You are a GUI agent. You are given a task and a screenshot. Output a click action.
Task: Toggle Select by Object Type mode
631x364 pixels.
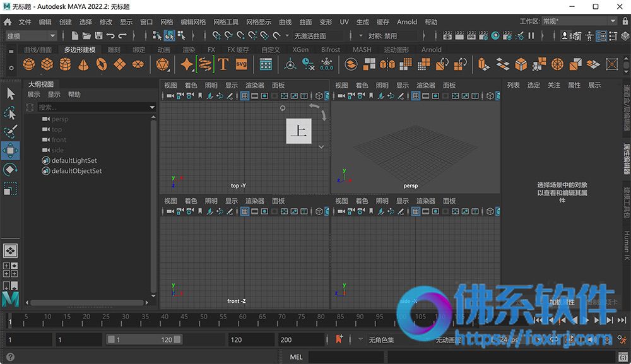tap(169, 36)
